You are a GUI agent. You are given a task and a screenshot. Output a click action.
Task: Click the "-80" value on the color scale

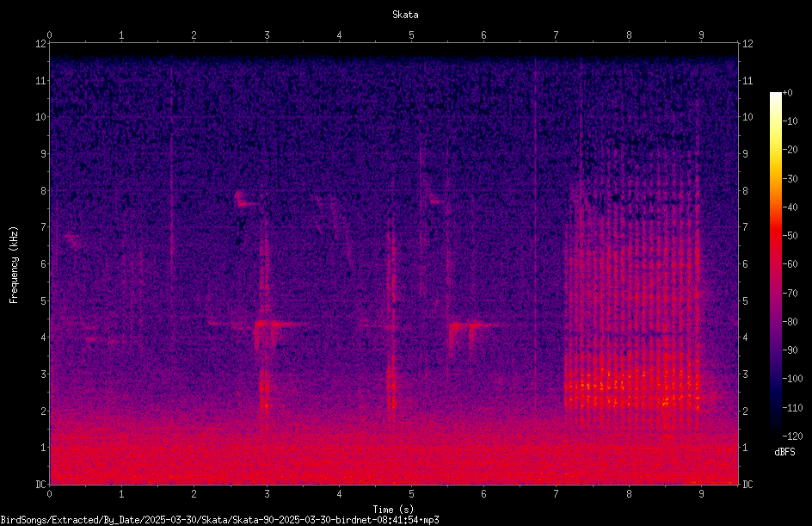[790, 322]
